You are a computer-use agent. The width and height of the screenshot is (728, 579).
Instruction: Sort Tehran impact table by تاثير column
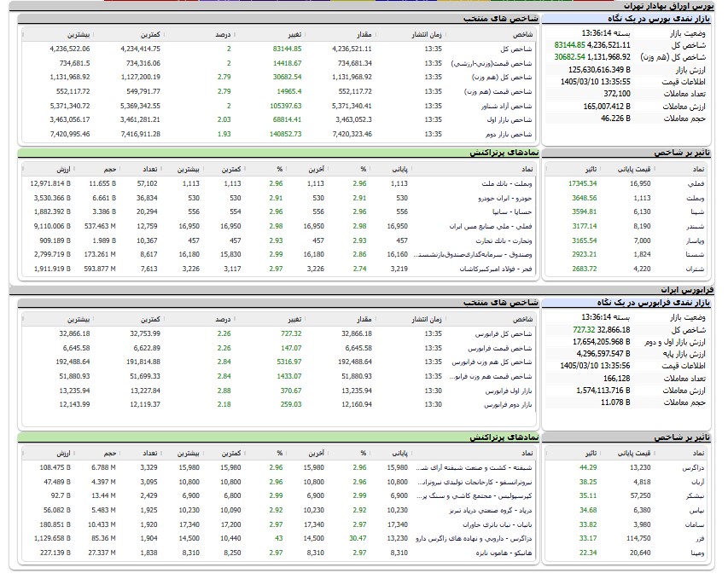(591, 170)
